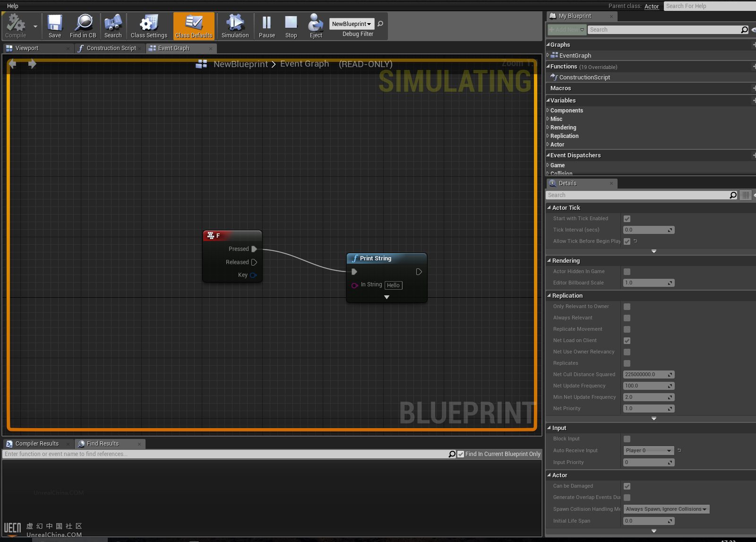Select the My Blueprint tab
Screen dimensions: 756x542
(581, 16)
